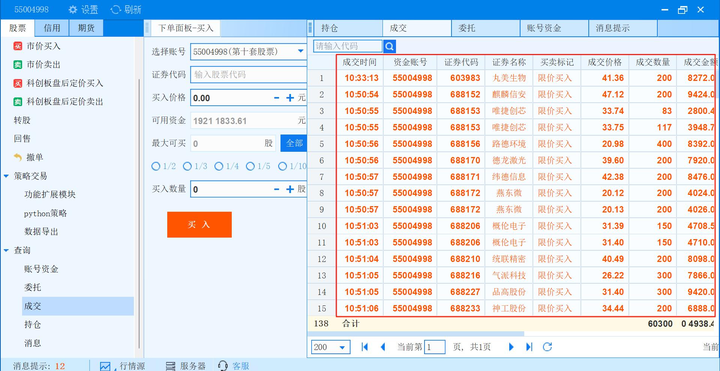Click the 服务器 server icon in status bar
The image size is (720, 371).
coord(170,366)
